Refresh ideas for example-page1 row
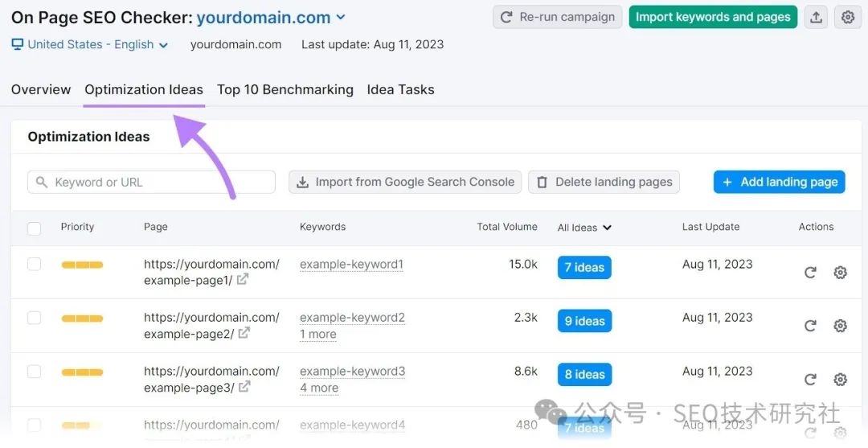 coord(810,273)
